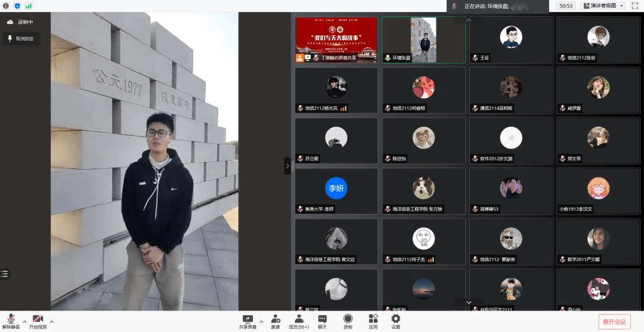Unmute the microphone (解除静音)
This screenshot has height=332, width=644.
tap(11, 321)
